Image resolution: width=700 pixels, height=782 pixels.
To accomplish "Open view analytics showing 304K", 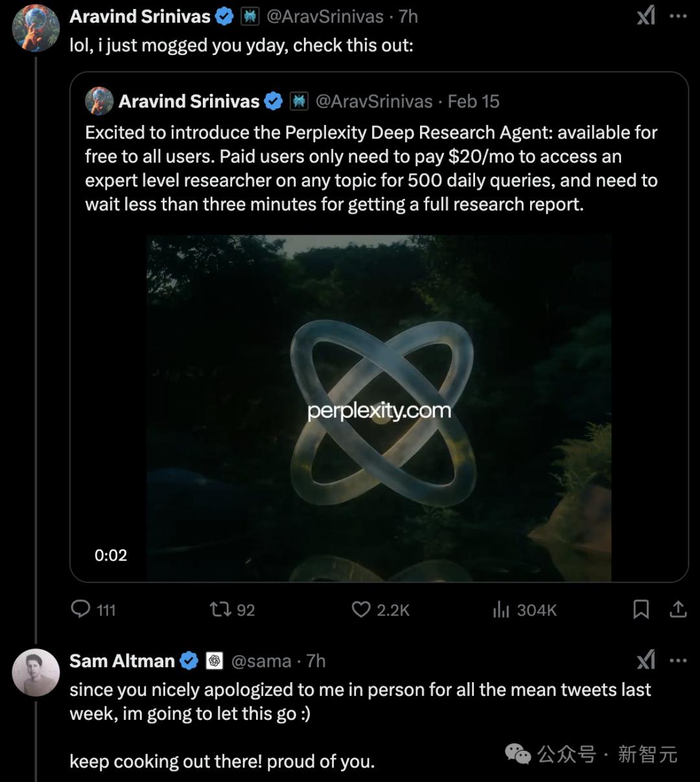I will (x=501, y=610).
